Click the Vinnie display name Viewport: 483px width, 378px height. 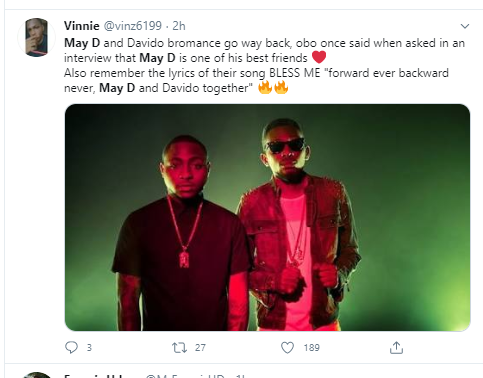click(82, 26)
